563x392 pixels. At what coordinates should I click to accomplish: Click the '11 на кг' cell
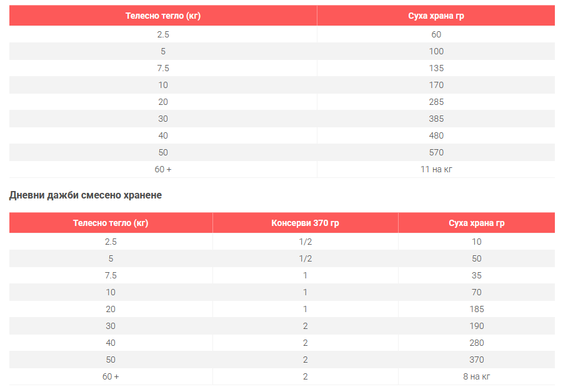436,169
